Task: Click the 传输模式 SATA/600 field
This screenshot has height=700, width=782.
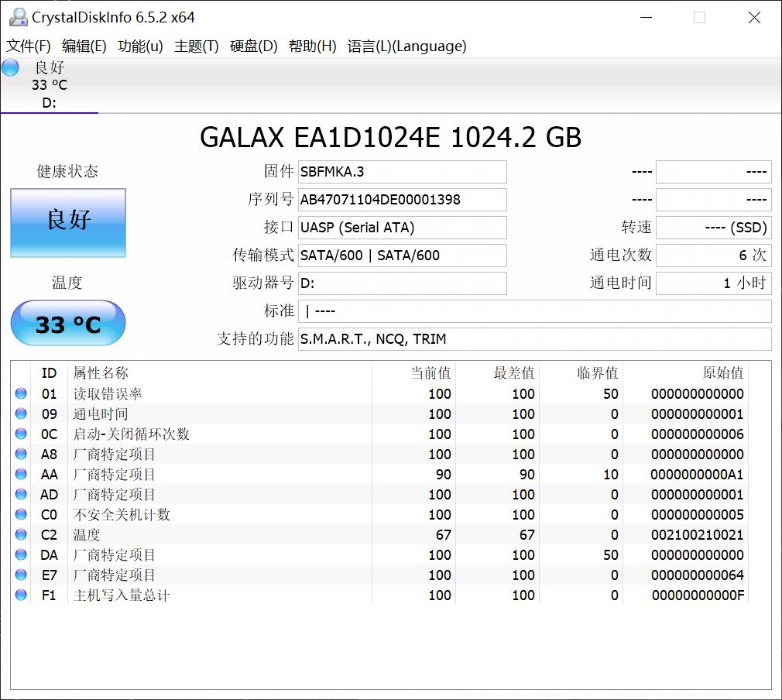Action: [403, 256]
